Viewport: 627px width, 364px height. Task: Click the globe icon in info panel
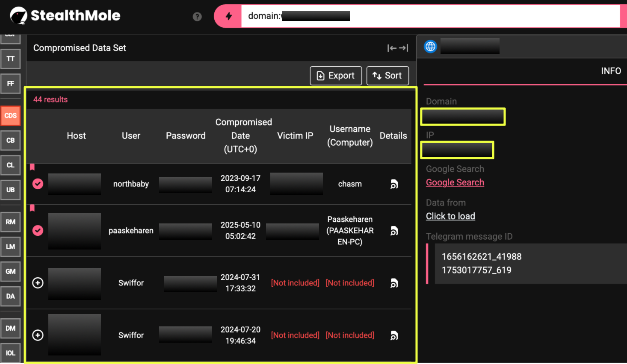pyautogui.click(x=430, y=47)
